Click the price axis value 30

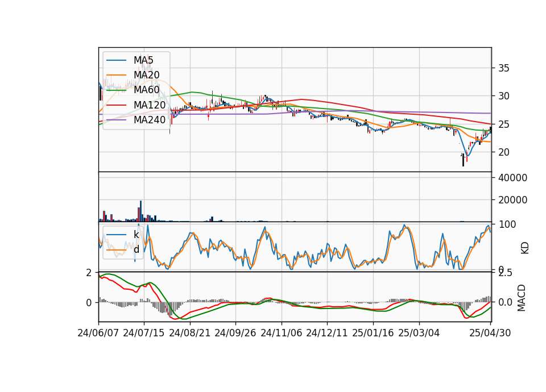pyautogui.click(x=504, y=96)
